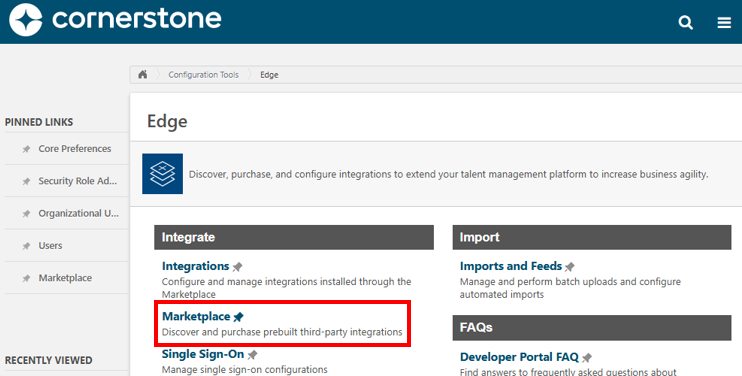Click the Edge breadcrumb item
742x376 pixels.
click(x=269, y=75)
